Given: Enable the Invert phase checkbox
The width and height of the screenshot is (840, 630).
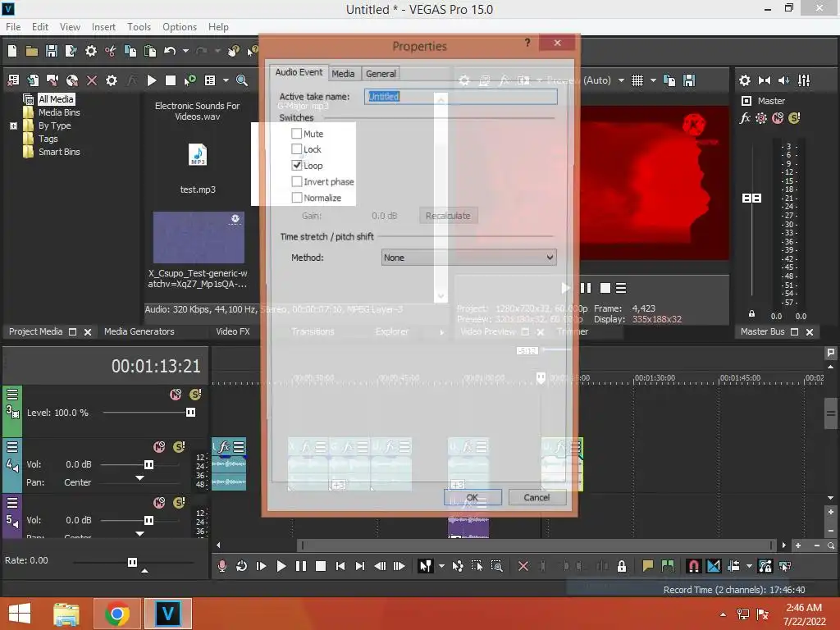Looking at the screenshot, I should pyautogui.click(x=296, y=181).
